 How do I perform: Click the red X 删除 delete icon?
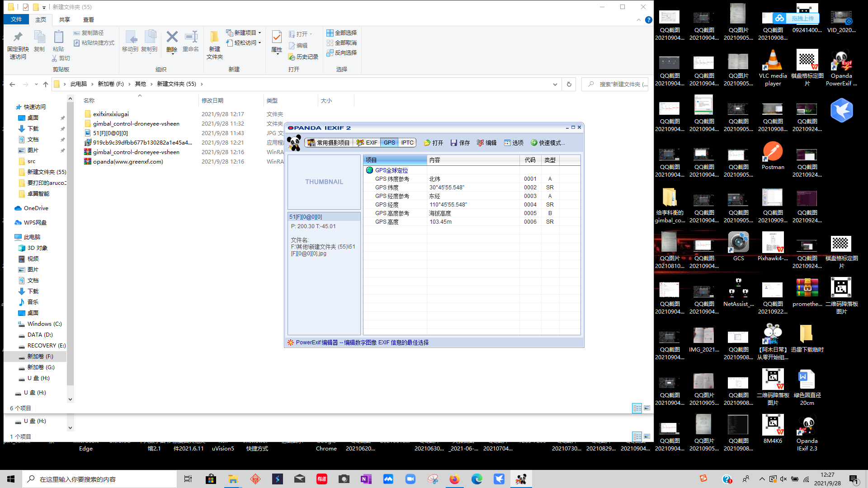(x=172, y=37)
